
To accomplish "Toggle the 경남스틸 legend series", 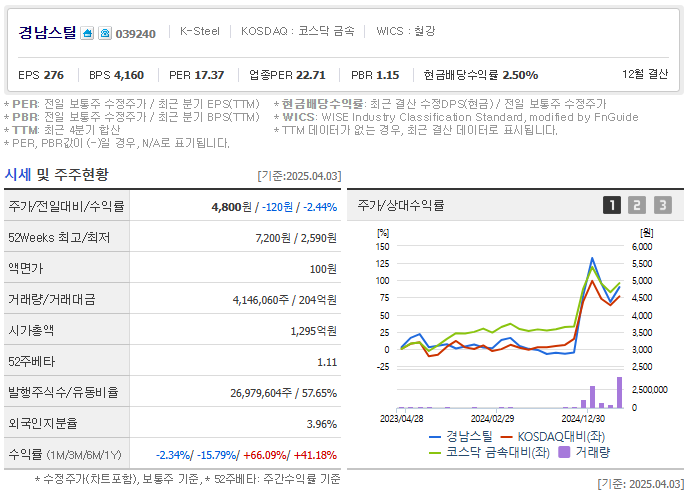I will [x=461, y=436].
